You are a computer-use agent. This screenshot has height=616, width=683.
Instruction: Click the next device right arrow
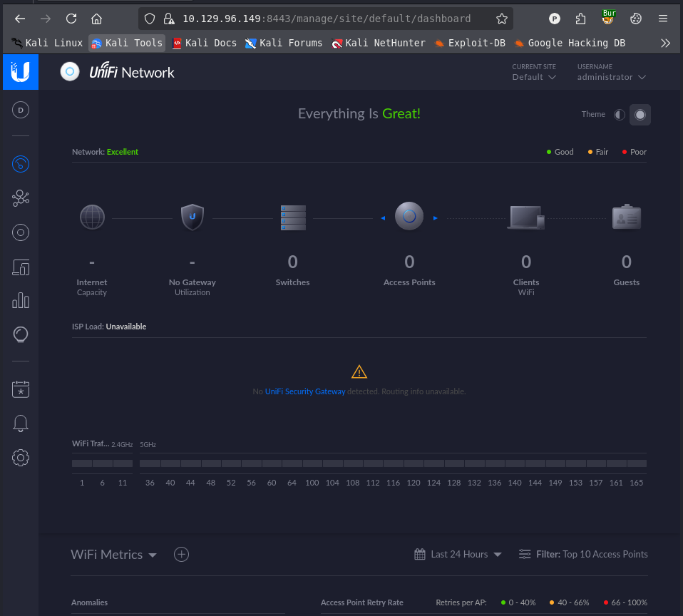[x=435, y=218]
